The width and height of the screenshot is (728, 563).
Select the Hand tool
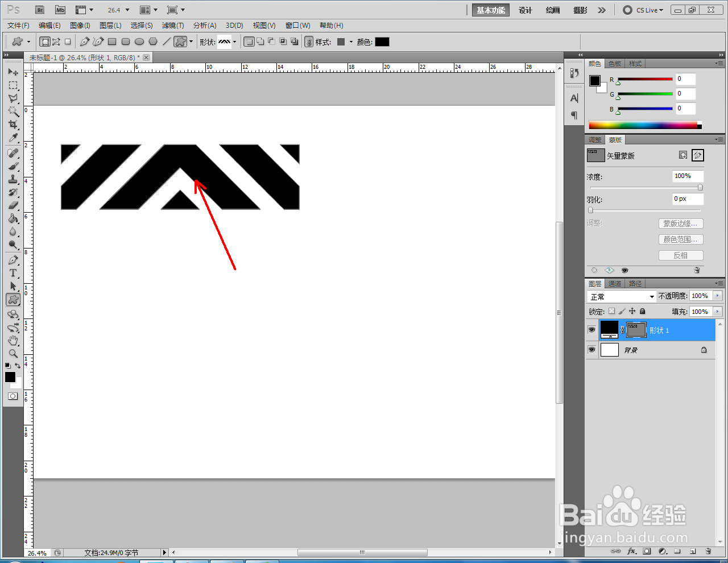(x=13, y=341)
